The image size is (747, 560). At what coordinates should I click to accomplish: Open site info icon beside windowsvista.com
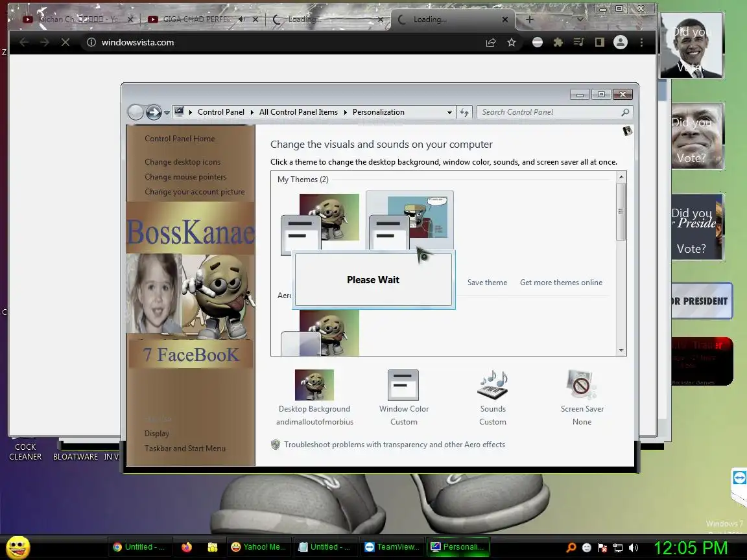tap(91, 42)
